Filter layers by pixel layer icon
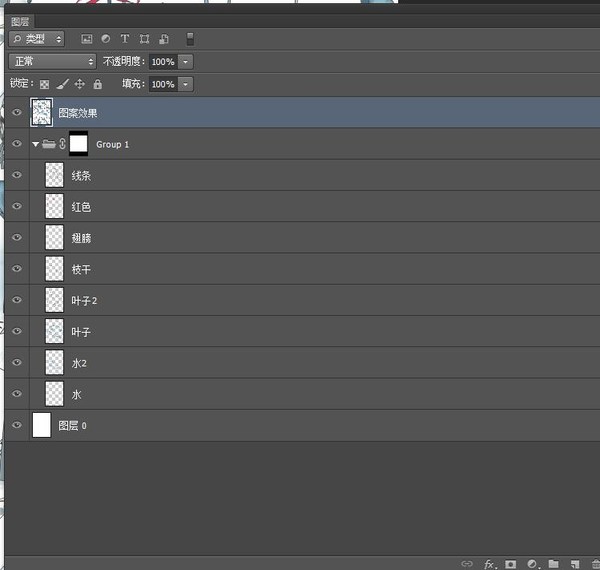 87,39
